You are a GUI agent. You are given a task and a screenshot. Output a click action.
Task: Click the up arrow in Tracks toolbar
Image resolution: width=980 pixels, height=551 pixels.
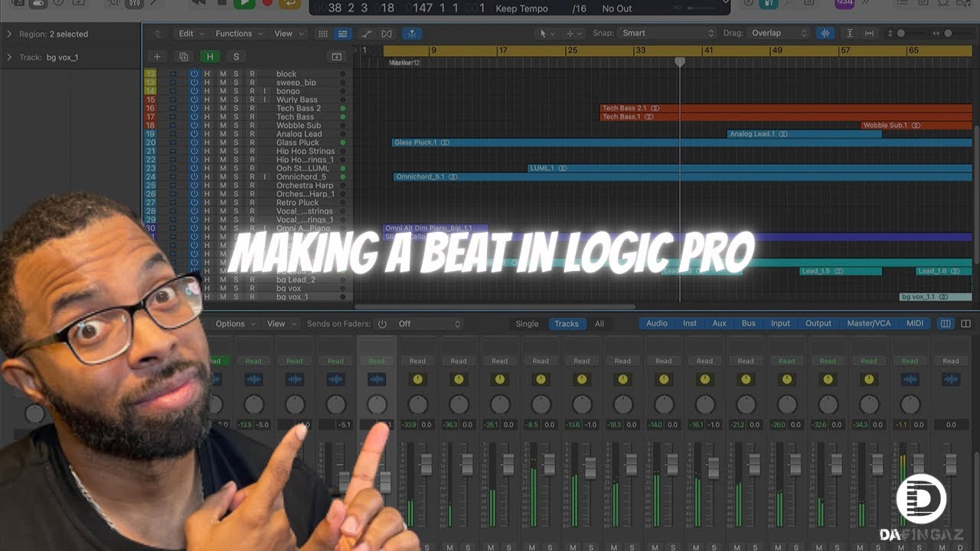pyautogui.click(x=158, y=34)
